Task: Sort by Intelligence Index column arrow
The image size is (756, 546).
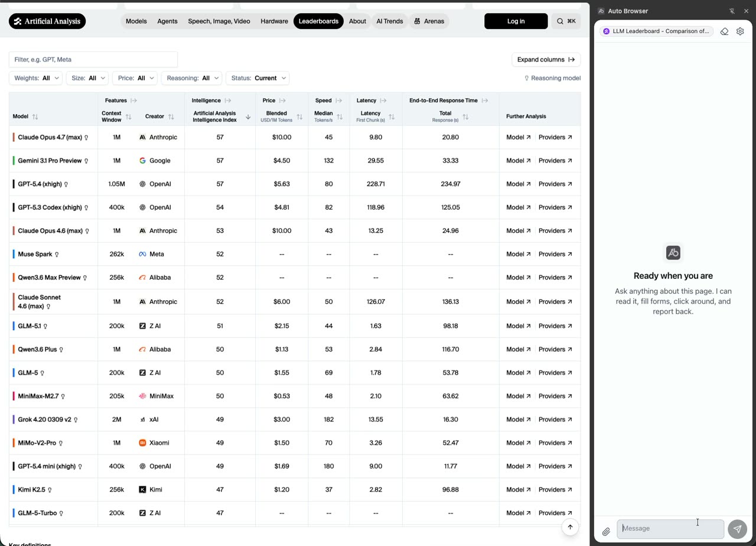Action: [x=248, y=117]
